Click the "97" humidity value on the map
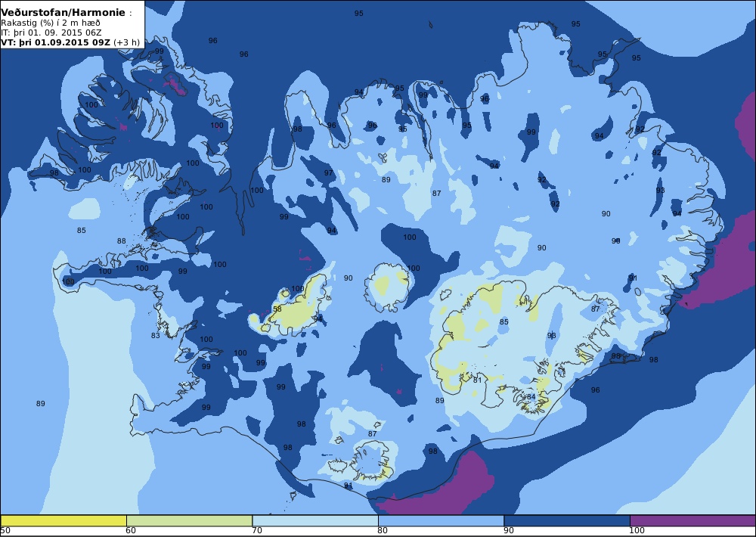This screenshot has width=756, height=537. 328,172
